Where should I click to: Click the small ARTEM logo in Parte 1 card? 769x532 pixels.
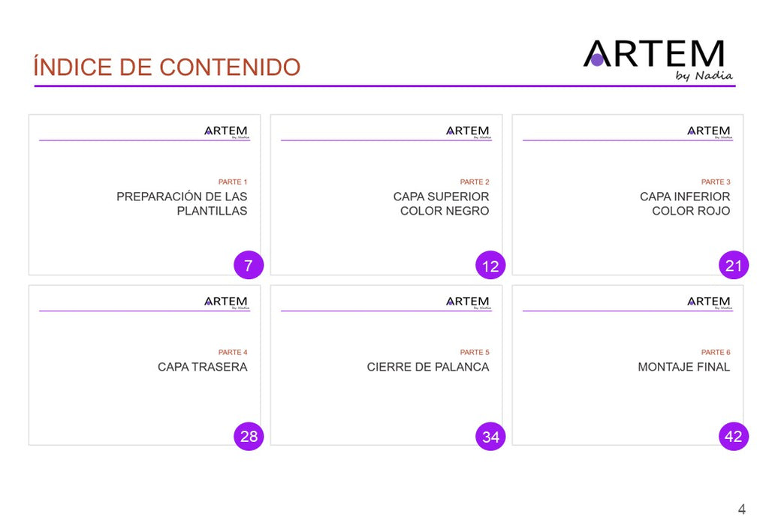(226, 132)
